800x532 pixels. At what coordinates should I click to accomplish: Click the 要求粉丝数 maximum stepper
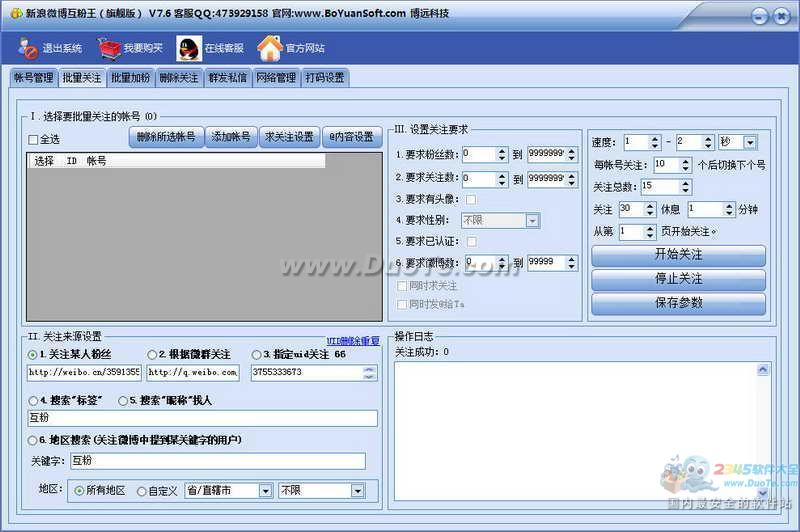(571, 154)
